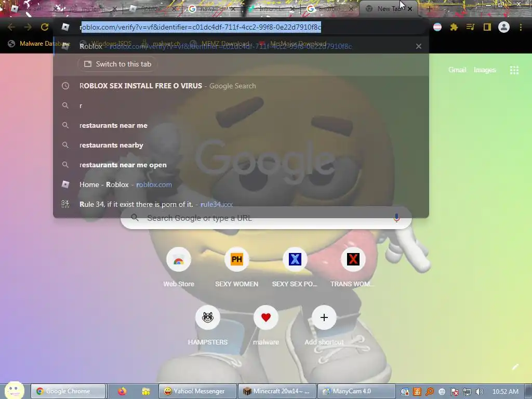Open the Extensions puzzle-piece icon
The image size is (532, 399).
(x=454, y=27)
